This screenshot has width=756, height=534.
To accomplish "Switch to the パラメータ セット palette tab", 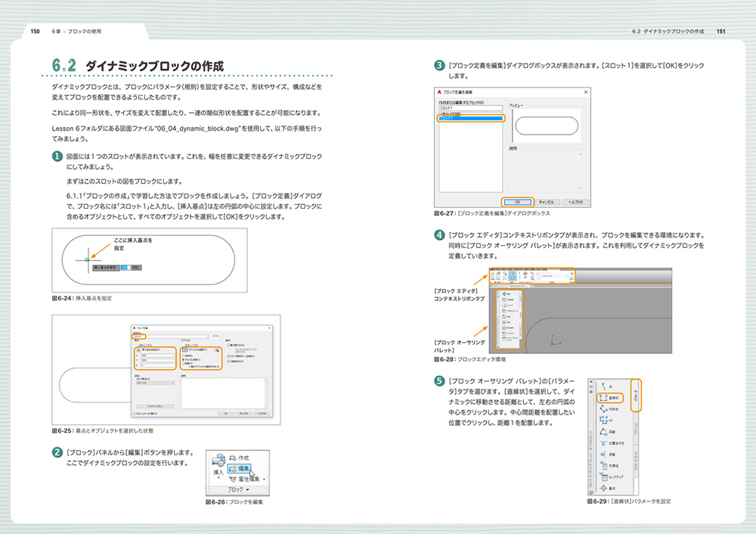I will (x=636, y=461).
